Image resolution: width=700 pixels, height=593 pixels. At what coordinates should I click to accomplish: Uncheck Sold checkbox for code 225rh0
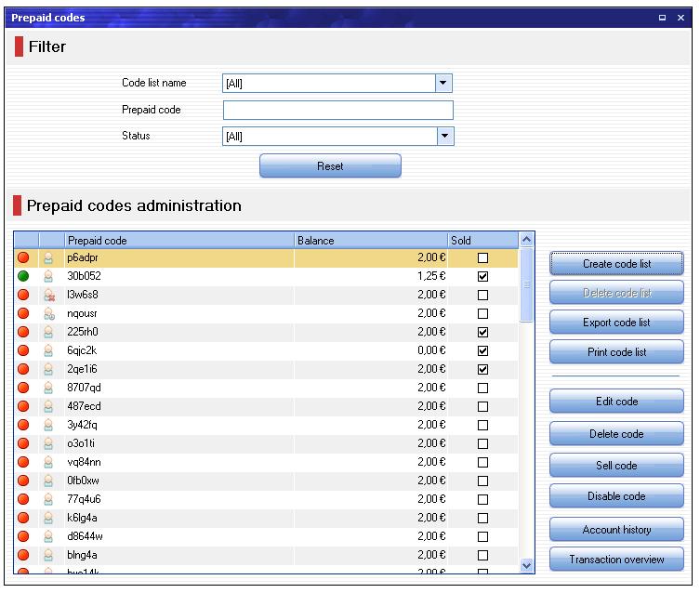pos(482,333)
